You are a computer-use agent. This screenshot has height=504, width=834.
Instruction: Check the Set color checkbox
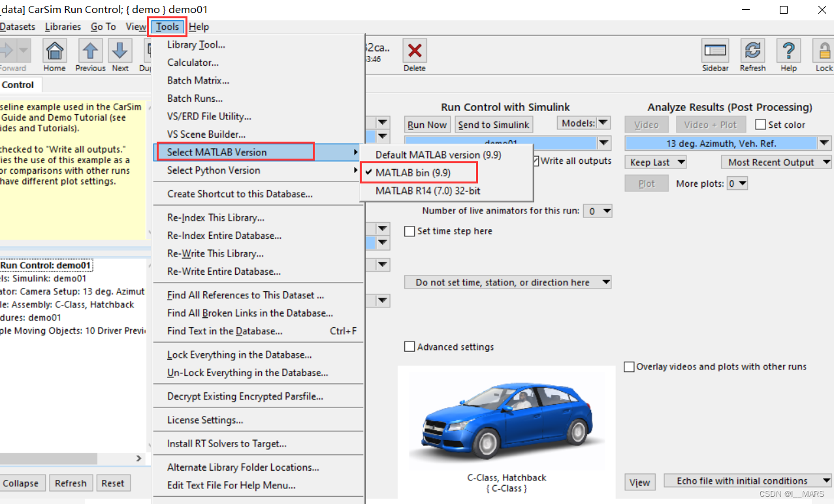tap(760, 125)
